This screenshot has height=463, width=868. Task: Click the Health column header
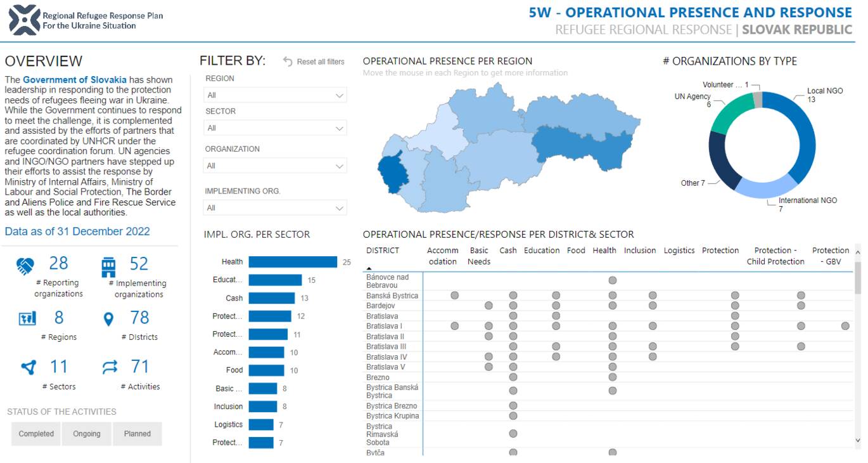coord(604,251)
